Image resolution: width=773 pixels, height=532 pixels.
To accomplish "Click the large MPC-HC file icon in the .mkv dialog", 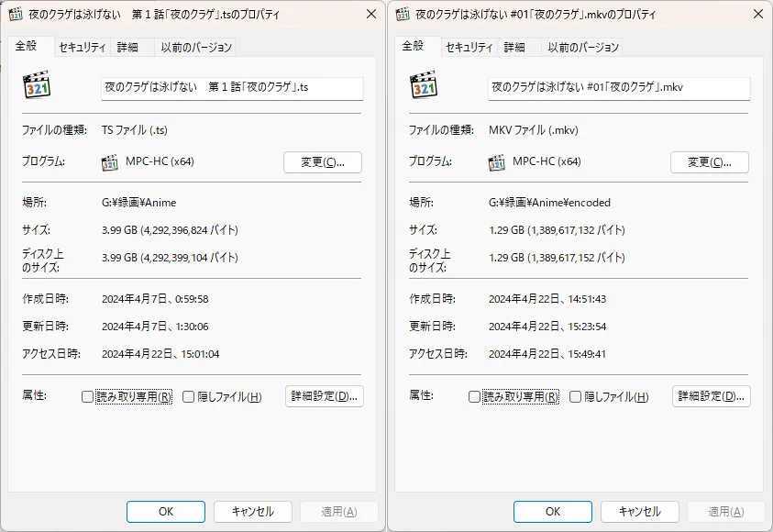I will point(423,85).
